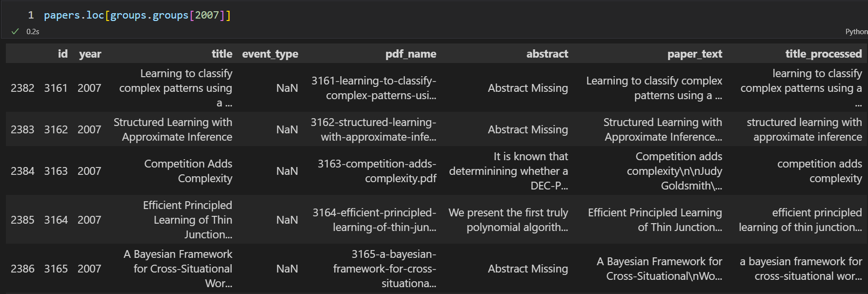
Task: Click the 'paper_text' column header
Action: coord(694,54)
